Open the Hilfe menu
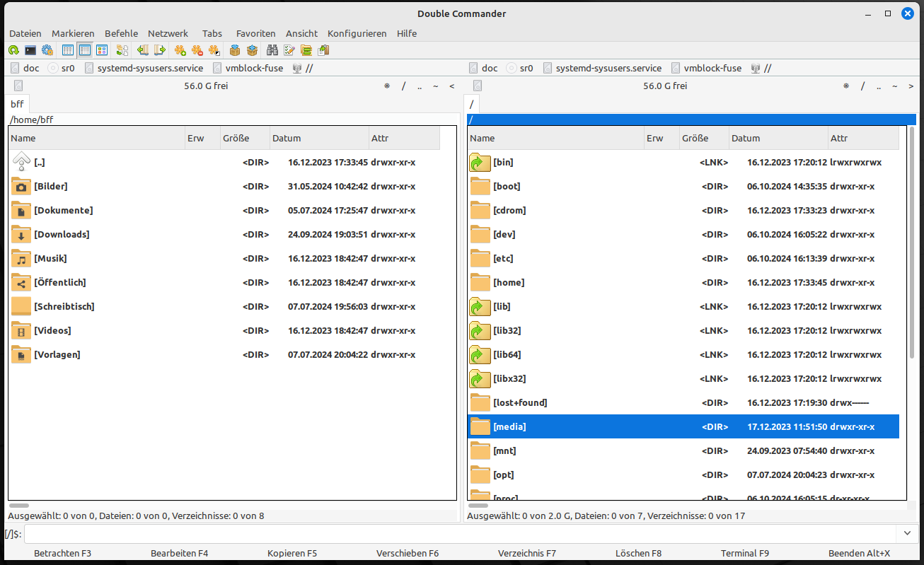The width and height of the screenshot is (924, 565). pos(407,33)
